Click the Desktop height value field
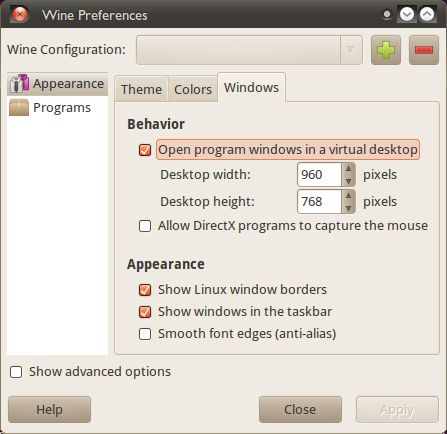The width and height of the screenshot is (447, 434). [x=319, y=202]
